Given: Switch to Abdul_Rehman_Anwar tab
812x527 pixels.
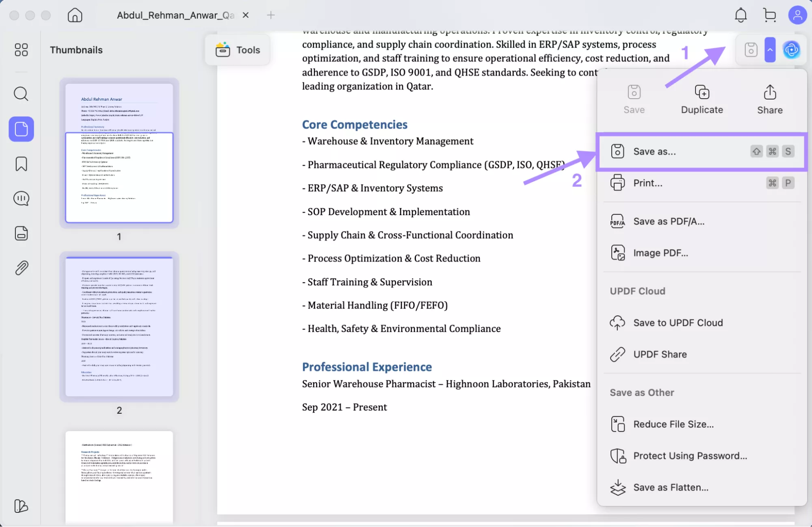Looking at the screenshot, I should 175,15.
